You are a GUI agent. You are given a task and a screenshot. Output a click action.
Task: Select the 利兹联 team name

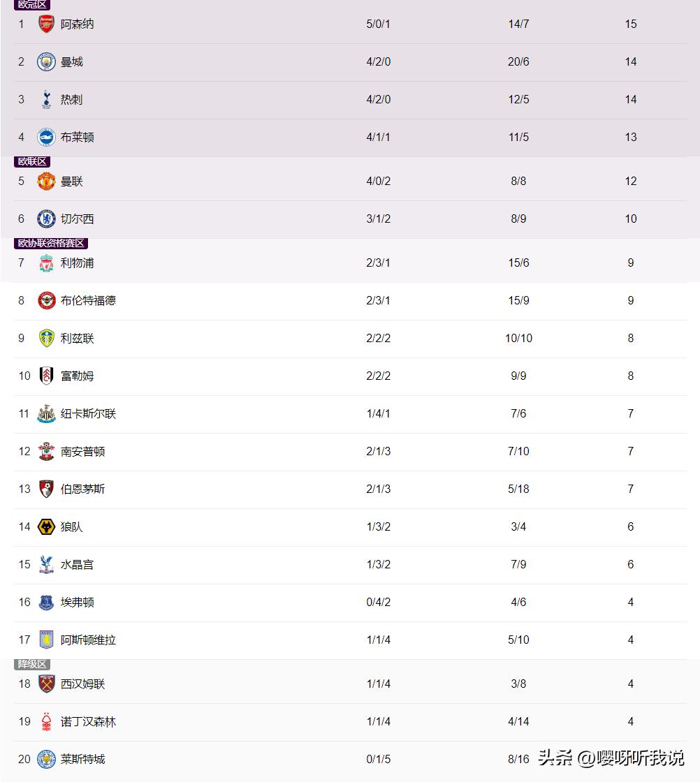[77, 338]
